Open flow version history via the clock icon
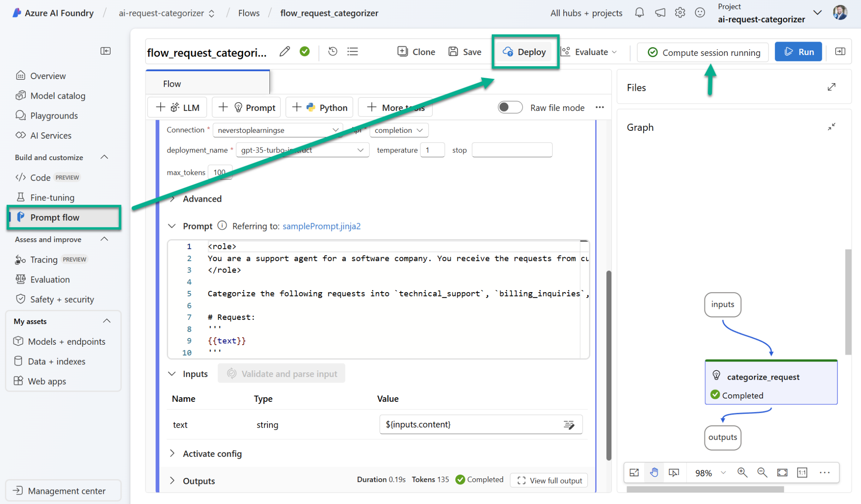 [x=332, y=51]
